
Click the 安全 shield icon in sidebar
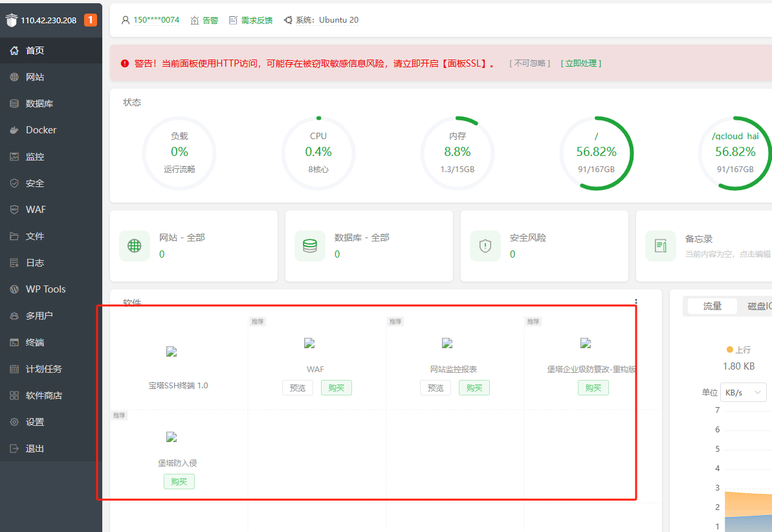(x=14, y=183)
